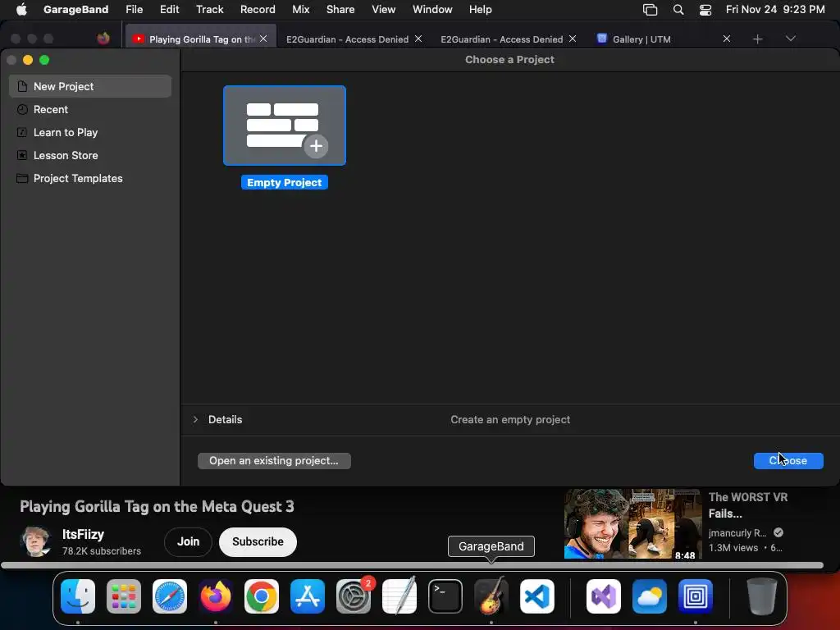Viewport: 840px width, 630px height.
Task: Click The WORST VR Fails video title
Action: [748, 505]
